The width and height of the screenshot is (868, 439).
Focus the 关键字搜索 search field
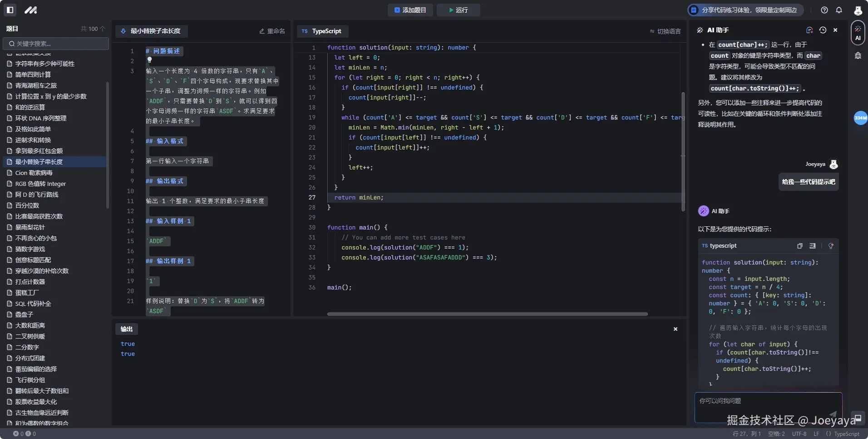point(56,44)
